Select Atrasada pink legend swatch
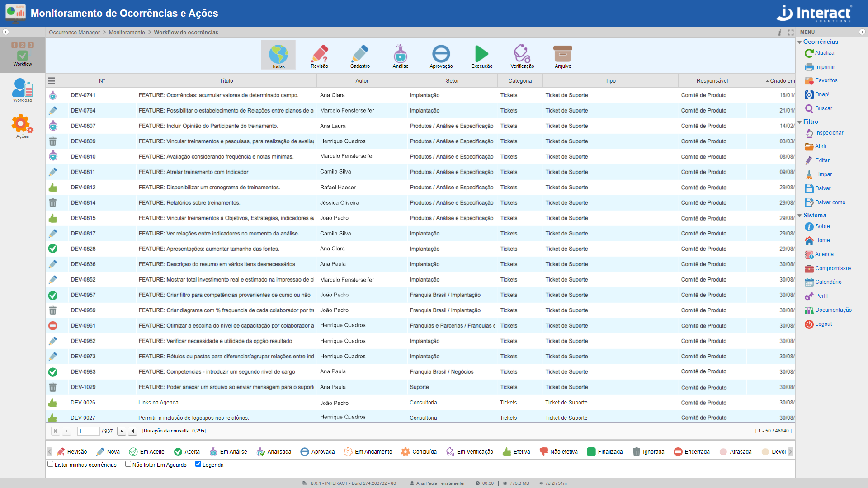This screenshot has width=868, height=488. tap(723, 452)
